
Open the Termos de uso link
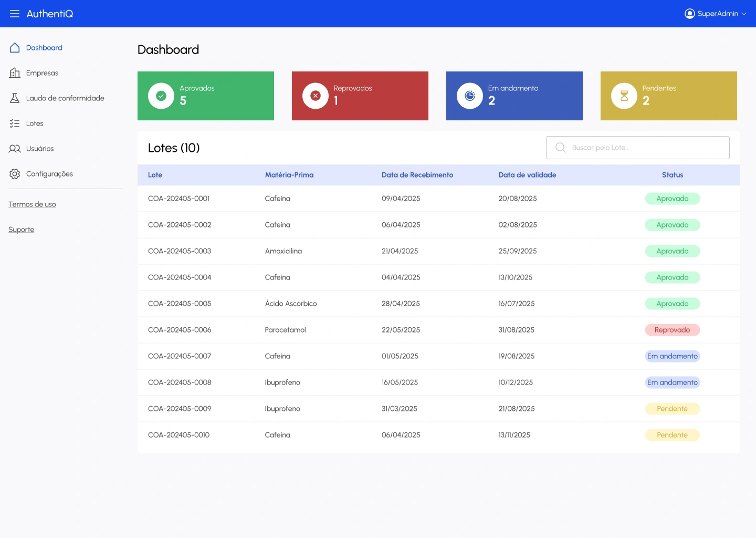pyautogui.click(x=32, y=204)
